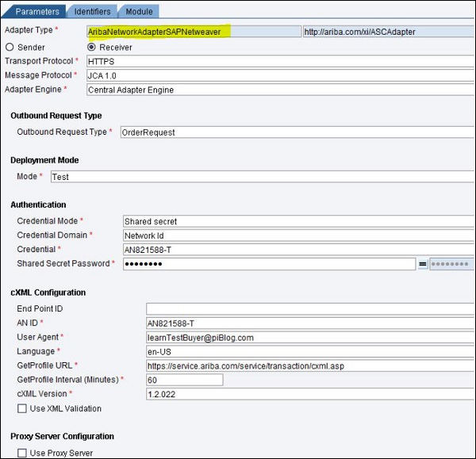Click the equals icon beside the password field

pyautogui.click(x=422, y=264)
